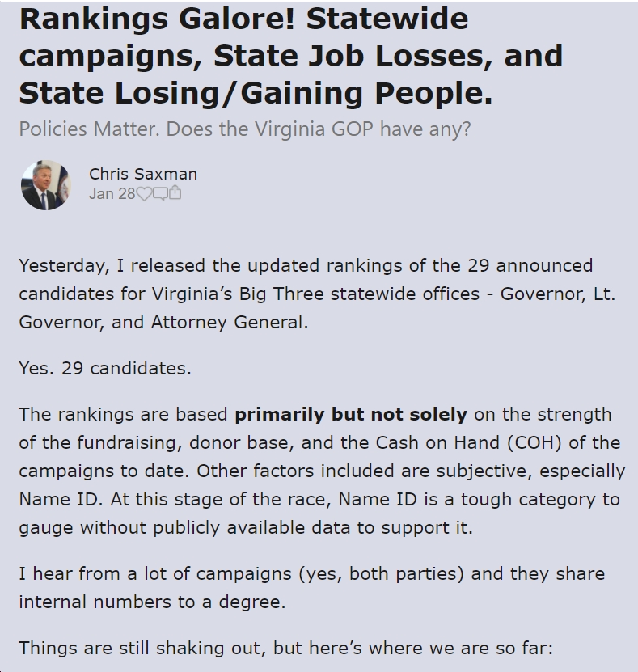Screen dimensions: 638x672
Task: Click the 'Policies Matter' subtitle text
Action: tap(245, 129)
